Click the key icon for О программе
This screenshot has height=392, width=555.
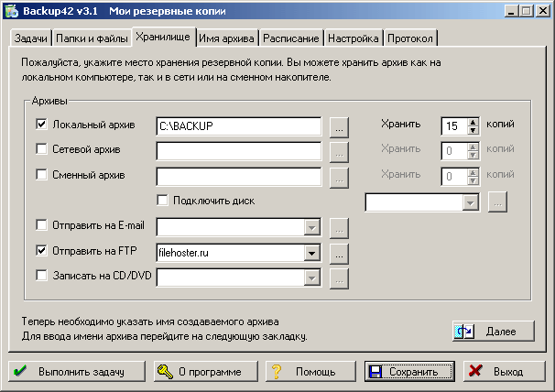(165, 372)
